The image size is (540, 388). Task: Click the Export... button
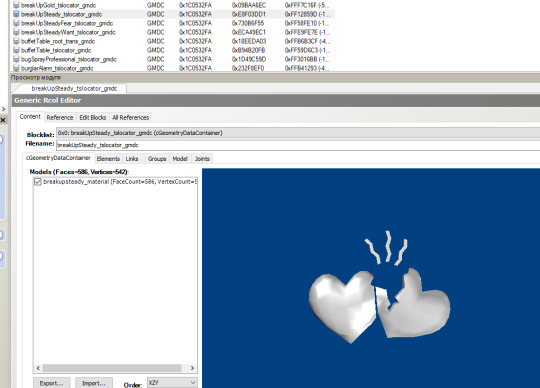click(x=52, y=383)
